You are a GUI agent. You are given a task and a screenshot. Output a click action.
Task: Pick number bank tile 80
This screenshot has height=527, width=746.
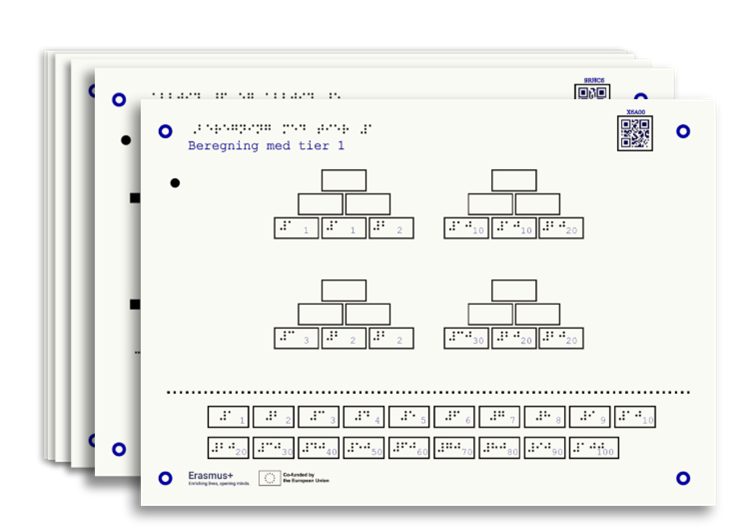500,448
